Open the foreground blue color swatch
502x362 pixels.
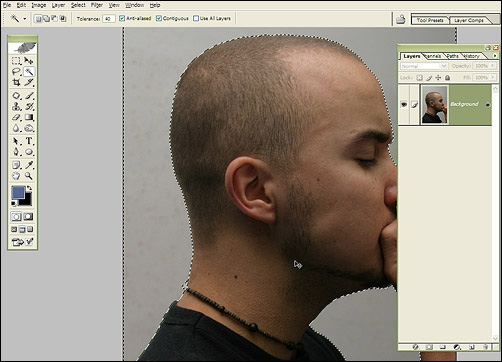[x=18, y=192]
